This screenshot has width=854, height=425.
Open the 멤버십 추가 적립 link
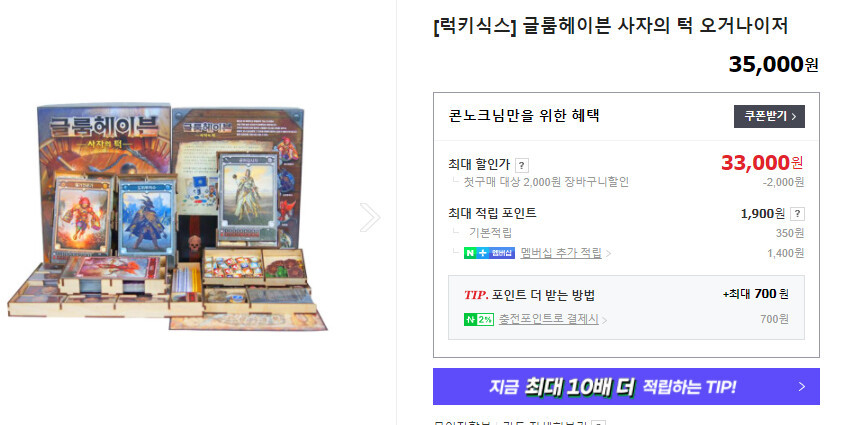point(561,253)
